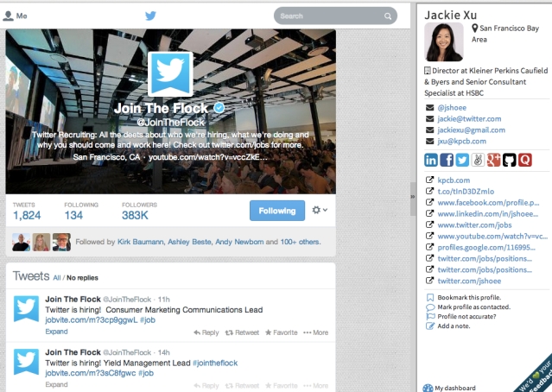This screenshot has width=552, height=392.
Task: Open the Facebook social icon
Action: [x=447, y=160]
